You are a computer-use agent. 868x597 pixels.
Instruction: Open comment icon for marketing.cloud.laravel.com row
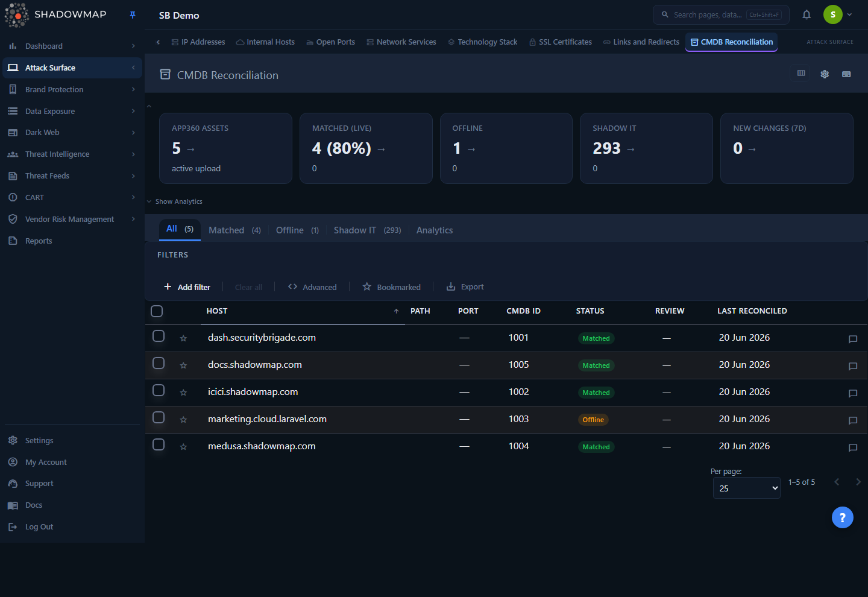click(853, 420)
